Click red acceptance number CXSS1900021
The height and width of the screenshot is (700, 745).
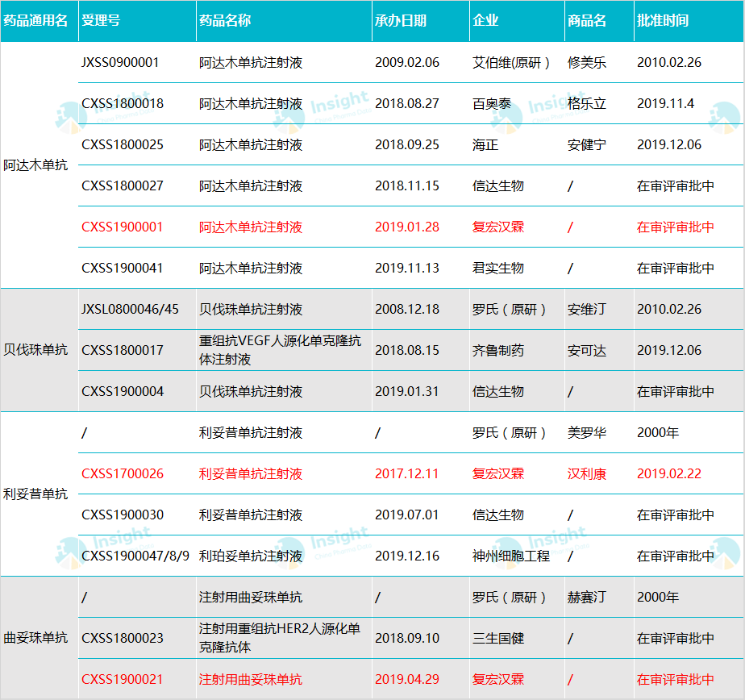(x=123, y=680)
